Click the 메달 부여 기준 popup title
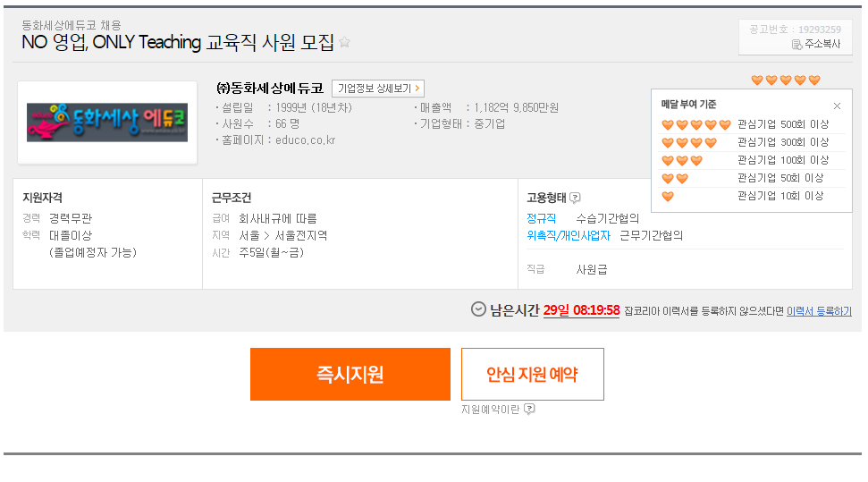The image size is (868, 482). tap(688, 104)
